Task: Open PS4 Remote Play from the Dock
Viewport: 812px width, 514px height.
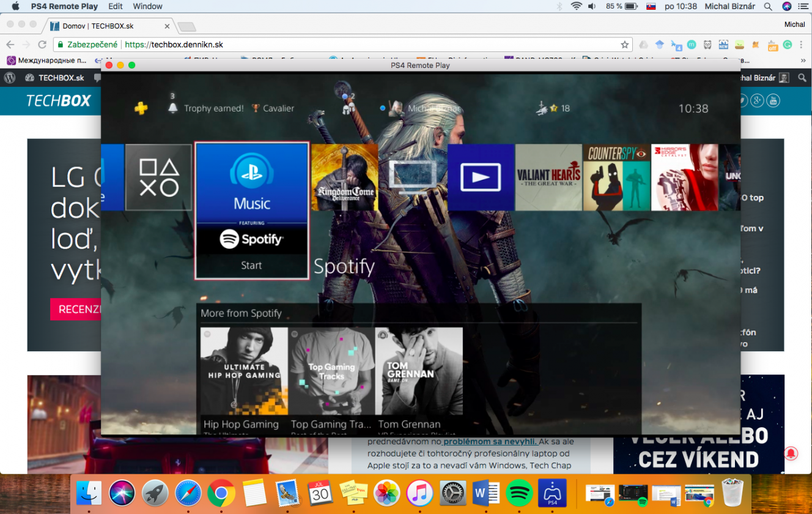Action: coord(552,493)
